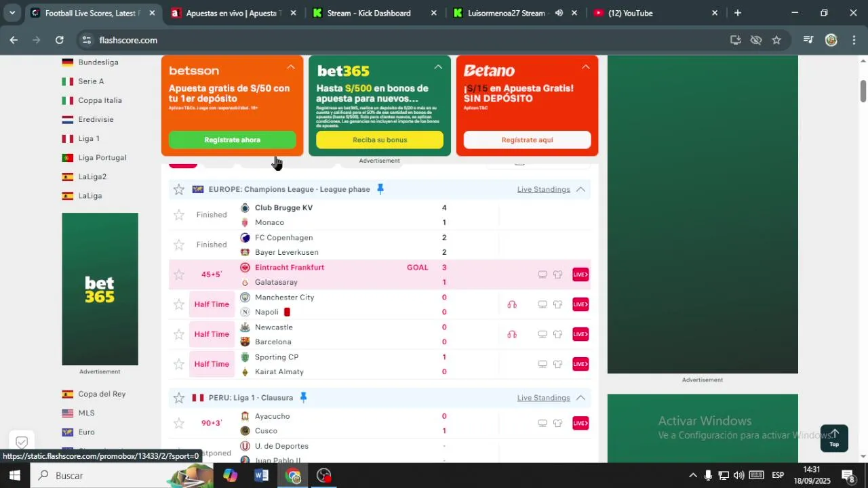Show hidden system tray icons
Screen dimensions: 868x488
click(692, 476)
